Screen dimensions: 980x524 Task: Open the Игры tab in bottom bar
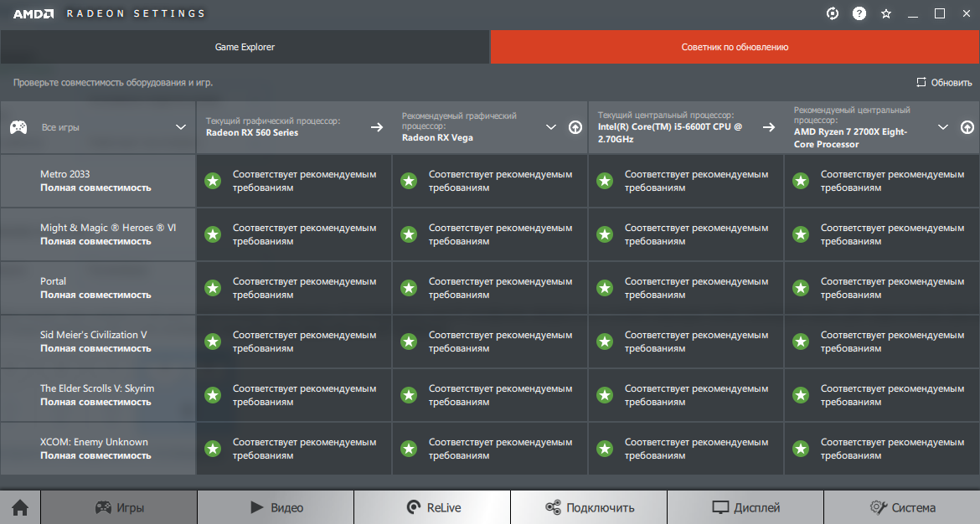click(120, 507)
